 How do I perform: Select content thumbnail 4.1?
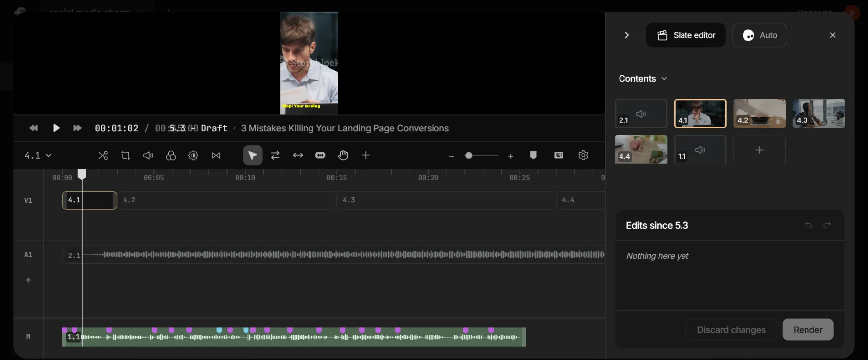700,114
